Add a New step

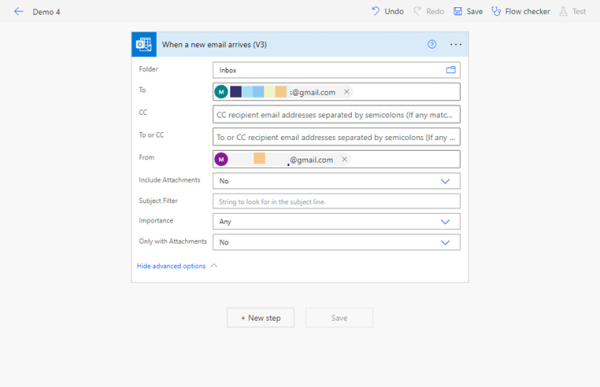261,318
